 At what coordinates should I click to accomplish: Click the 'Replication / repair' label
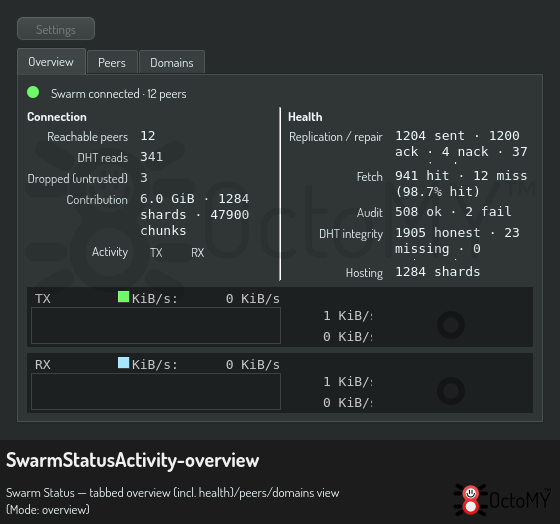click(x=336, y=137)
